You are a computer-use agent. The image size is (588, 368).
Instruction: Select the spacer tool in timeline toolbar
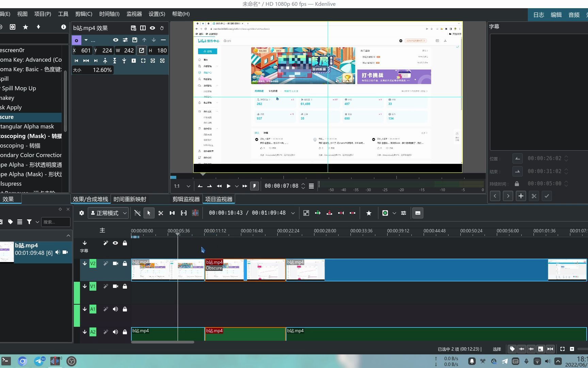[172, 213]
